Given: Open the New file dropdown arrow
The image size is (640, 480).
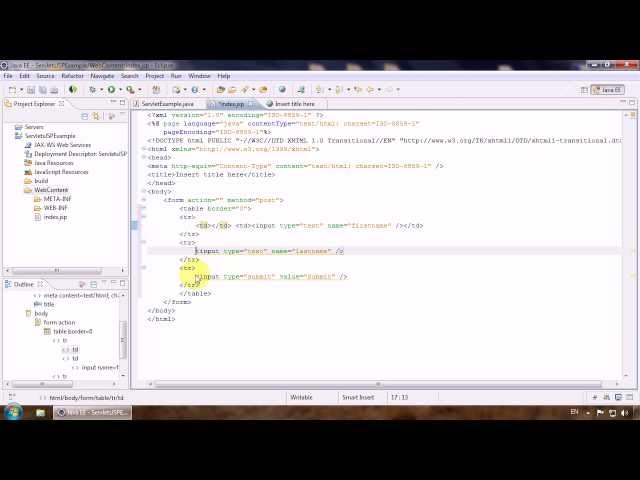Looking at the screenshot, I should tap(21, 90).
